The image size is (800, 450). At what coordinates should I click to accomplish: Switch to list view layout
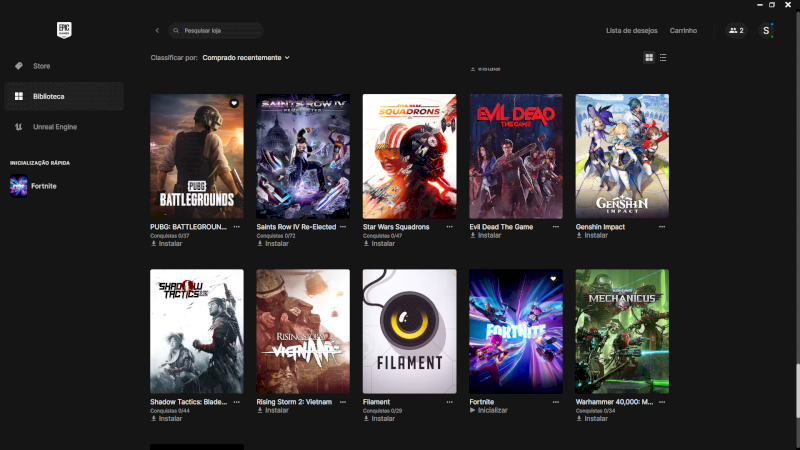coord(663,58)
